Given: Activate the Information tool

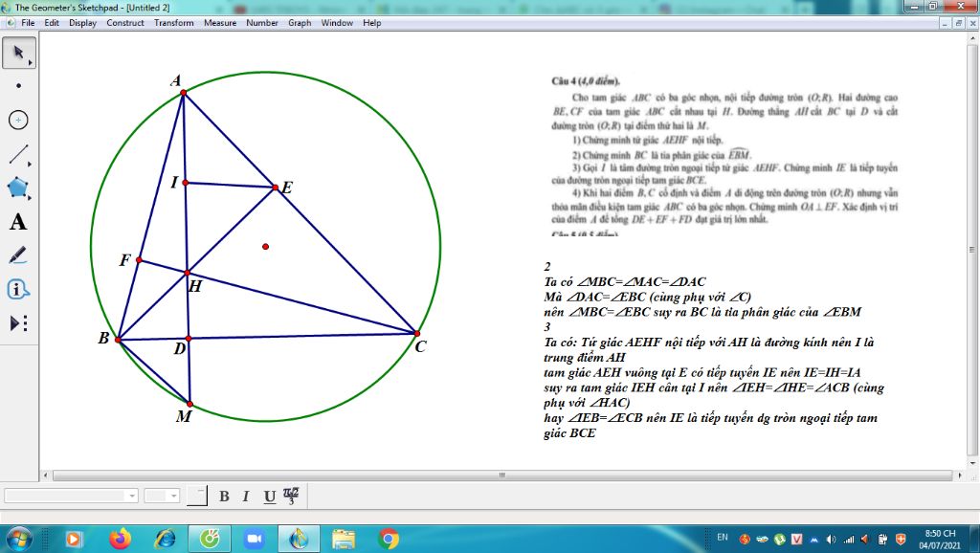Looking at the screenshot, I should [19, 289].
